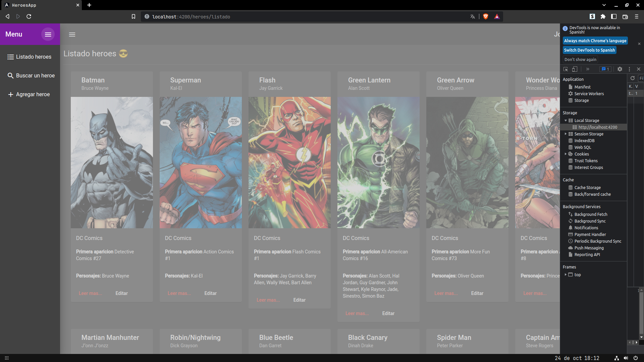Open the tab search dropdown arrow
Viewport: 644px width, 362px height.
click(x=604, y=5)
